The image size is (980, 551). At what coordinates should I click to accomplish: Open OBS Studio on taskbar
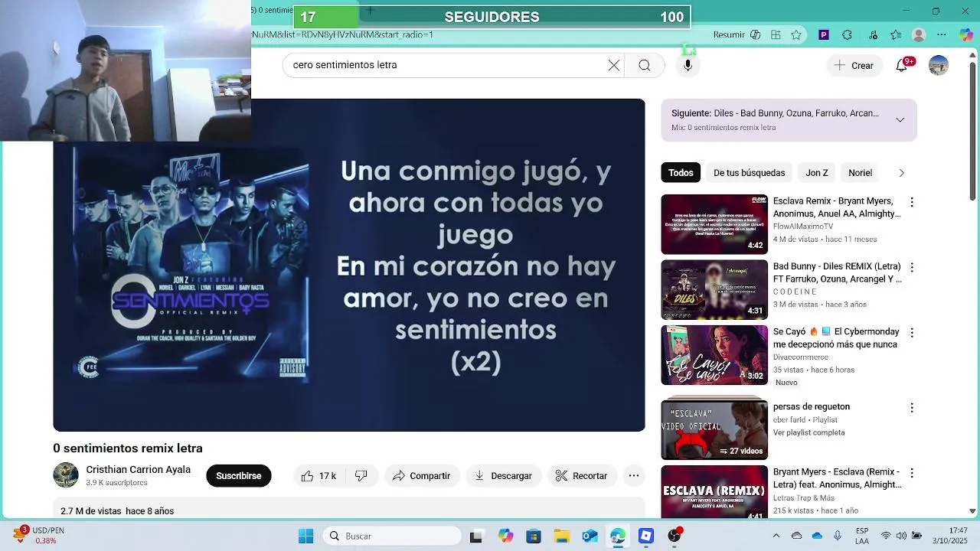[x=675, y=536]
